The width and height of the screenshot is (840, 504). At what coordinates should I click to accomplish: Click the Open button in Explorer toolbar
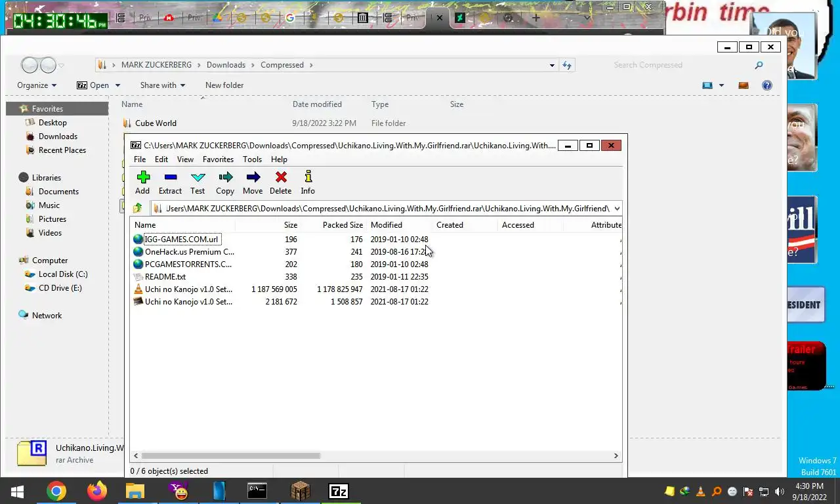pos(93,85)
